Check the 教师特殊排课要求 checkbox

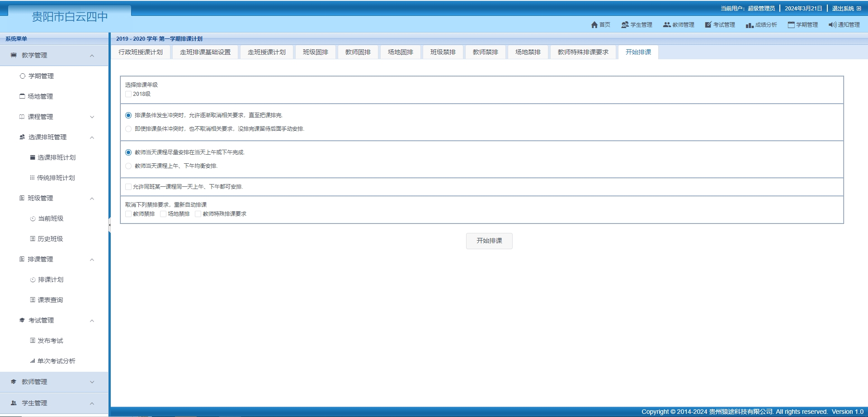coord(198,214)
